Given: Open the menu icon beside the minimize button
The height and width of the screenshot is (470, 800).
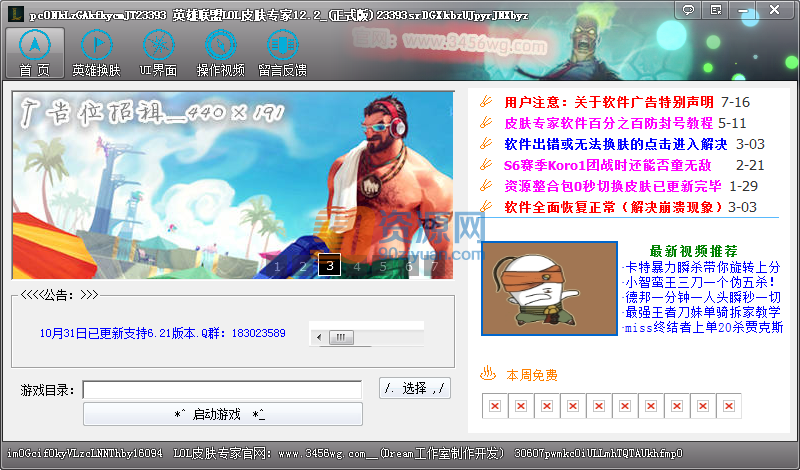Looking at the screenshot, I should point(715,10).
